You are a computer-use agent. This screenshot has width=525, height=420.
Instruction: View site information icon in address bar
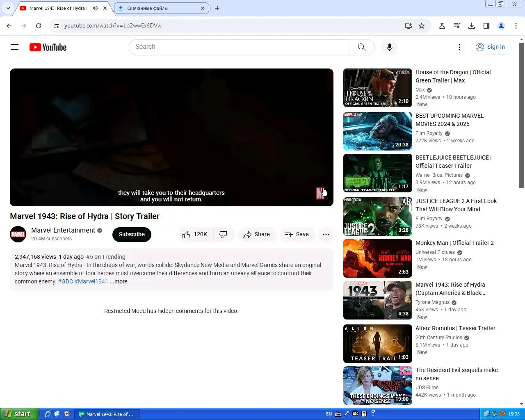[x=56, y=25]
